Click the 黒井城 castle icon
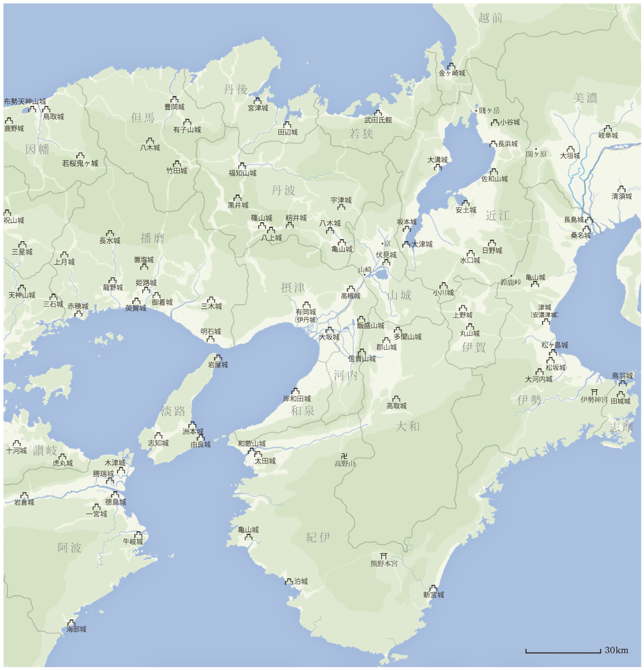644x670 pixels. 237,198
